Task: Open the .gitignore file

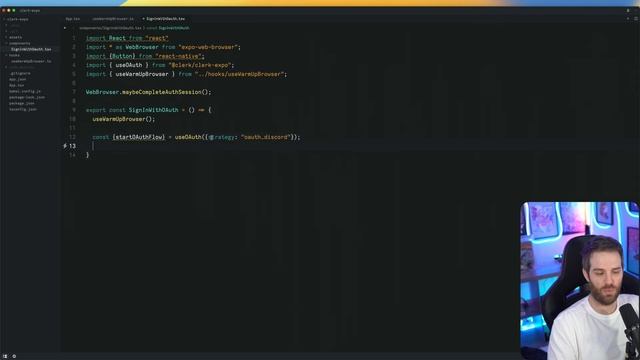Action: [x=20, y=73]
